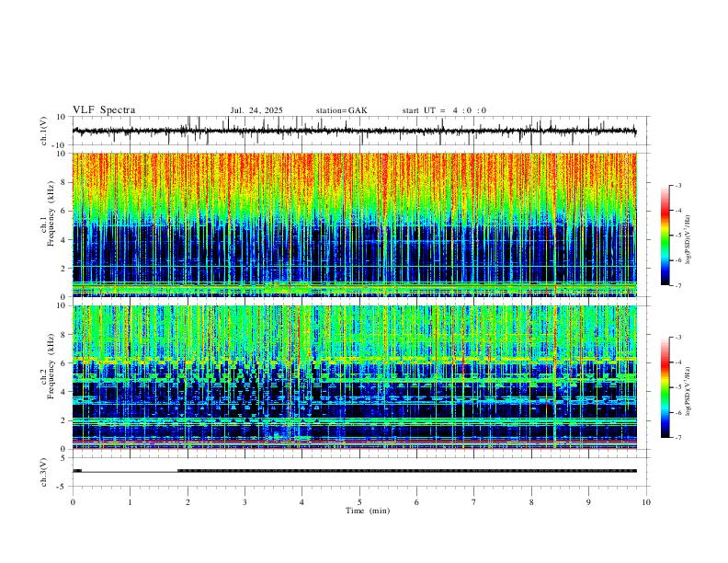Click the "Time (min)" axis title

pos(368,511)
